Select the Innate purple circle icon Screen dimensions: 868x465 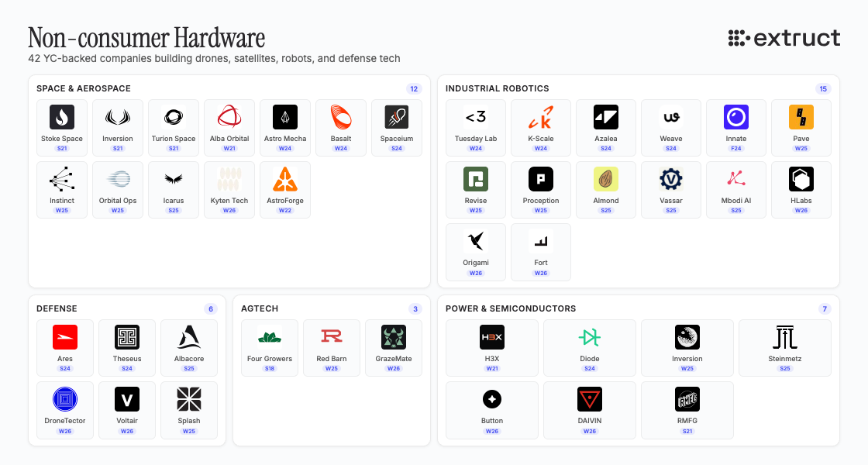(x=736, y=117)
